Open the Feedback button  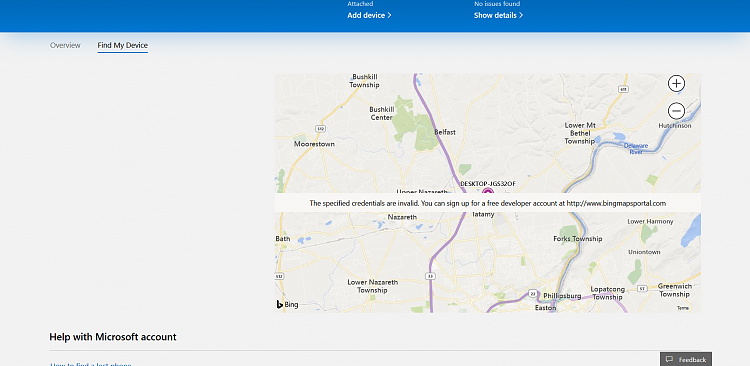686,359
